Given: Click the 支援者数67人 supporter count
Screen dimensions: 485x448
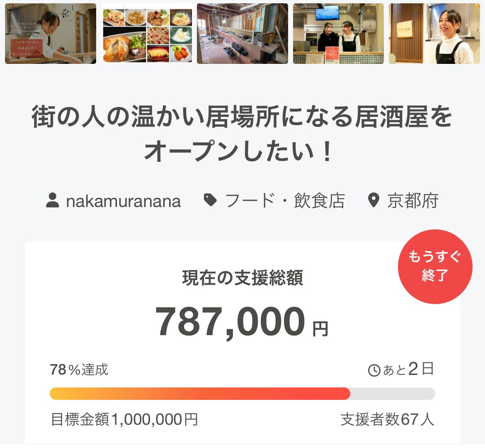Looking at the screenshot, I should click(387, 419).
